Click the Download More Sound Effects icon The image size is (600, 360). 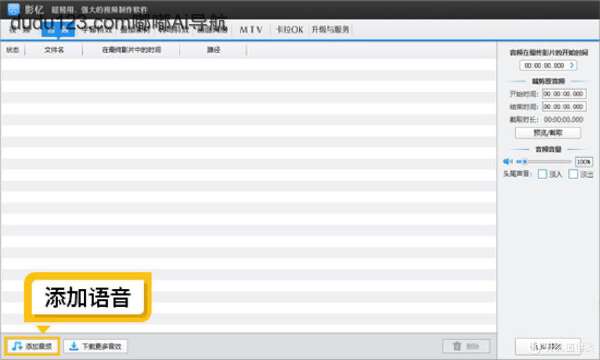(x=74, y=346)
